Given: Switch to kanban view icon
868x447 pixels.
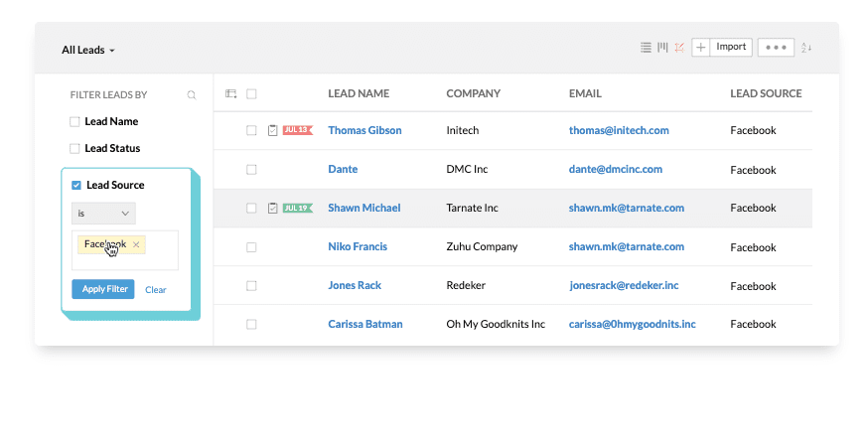Looking at the screenshot, I should click(x=662, y=48).
